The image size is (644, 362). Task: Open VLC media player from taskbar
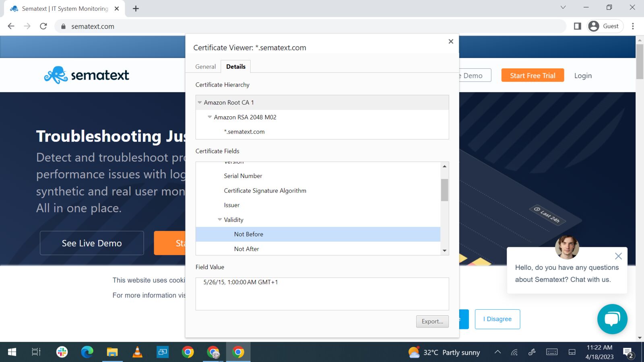point(137,352)
